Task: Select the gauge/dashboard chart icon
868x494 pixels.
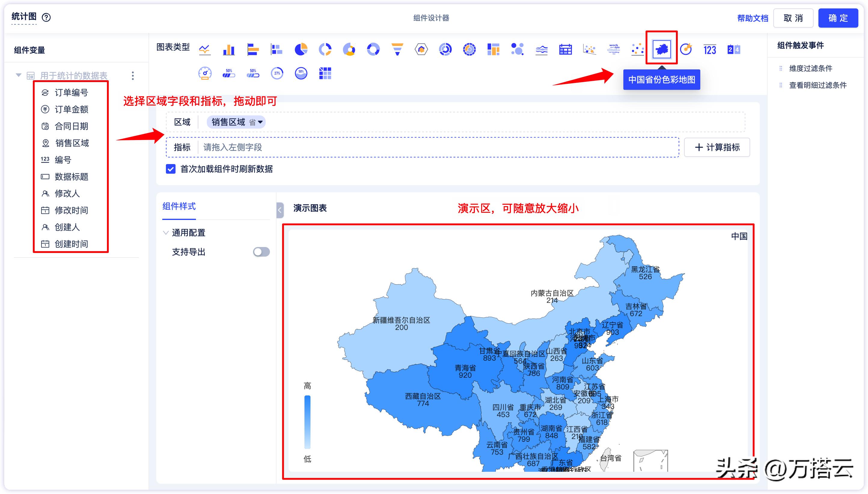Action: pos(205,73)
